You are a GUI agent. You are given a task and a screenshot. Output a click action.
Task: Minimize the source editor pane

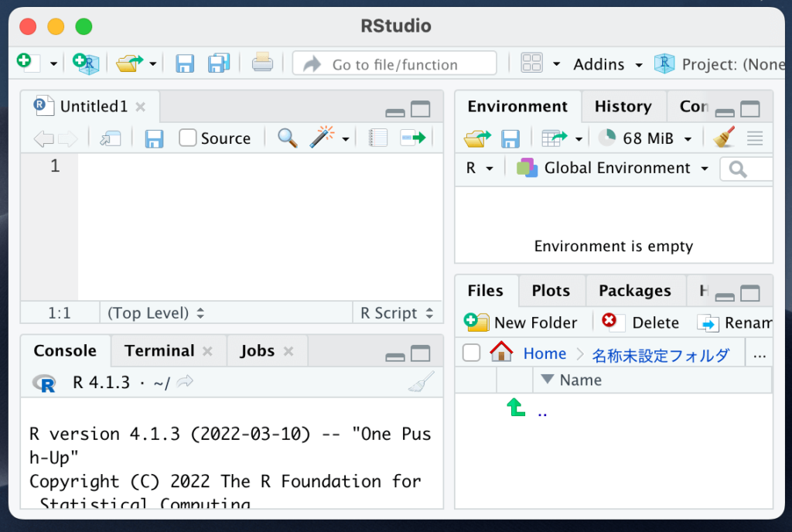point(395,112)
